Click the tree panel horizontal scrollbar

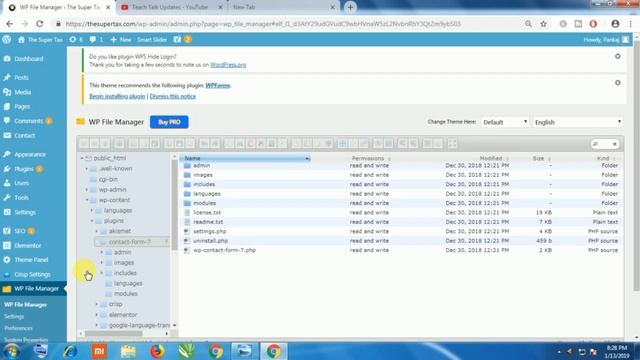pyautogui.click(x=113, y=333)
